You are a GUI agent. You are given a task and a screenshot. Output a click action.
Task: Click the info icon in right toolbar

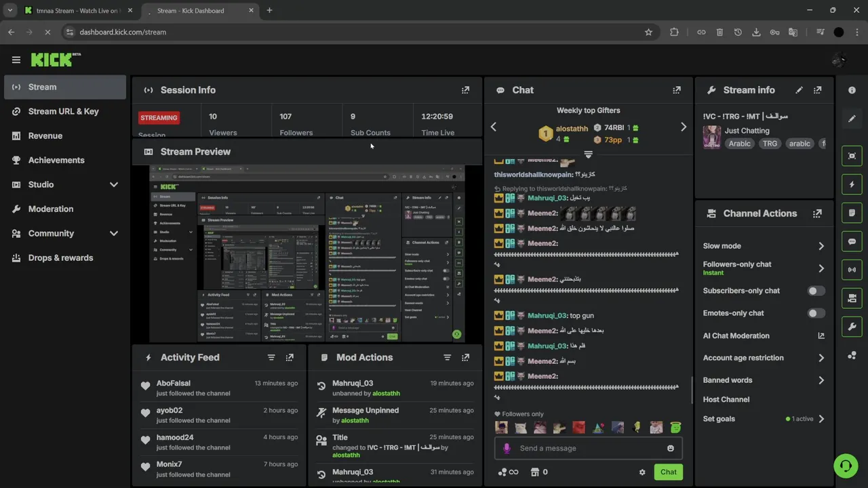(852, 90)
